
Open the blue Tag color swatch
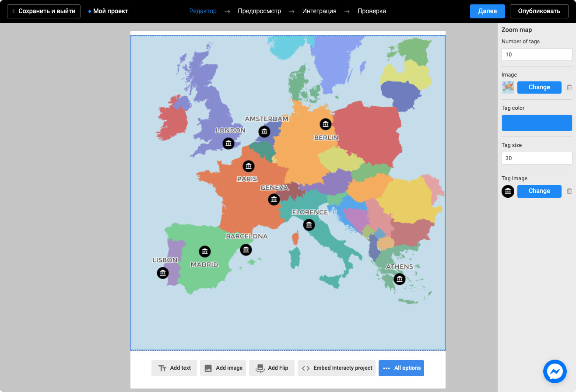(x=537, y=123)
